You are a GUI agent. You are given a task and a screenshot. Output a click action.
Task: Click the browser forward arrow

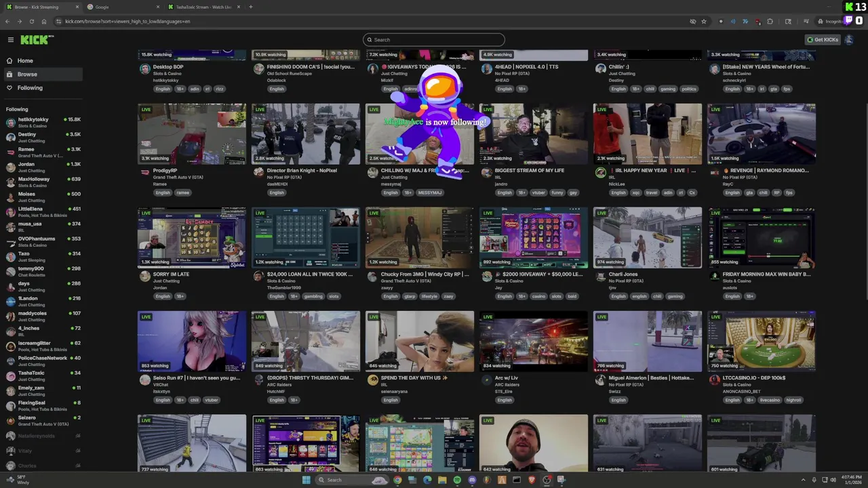tap(20, 21)
